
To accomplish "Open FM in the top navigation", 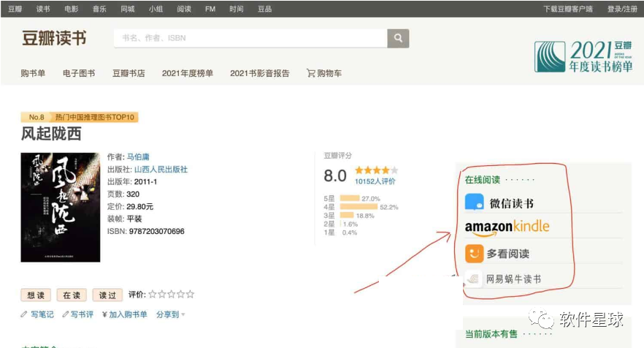I will pyautogui.click(x=210, y=9).
